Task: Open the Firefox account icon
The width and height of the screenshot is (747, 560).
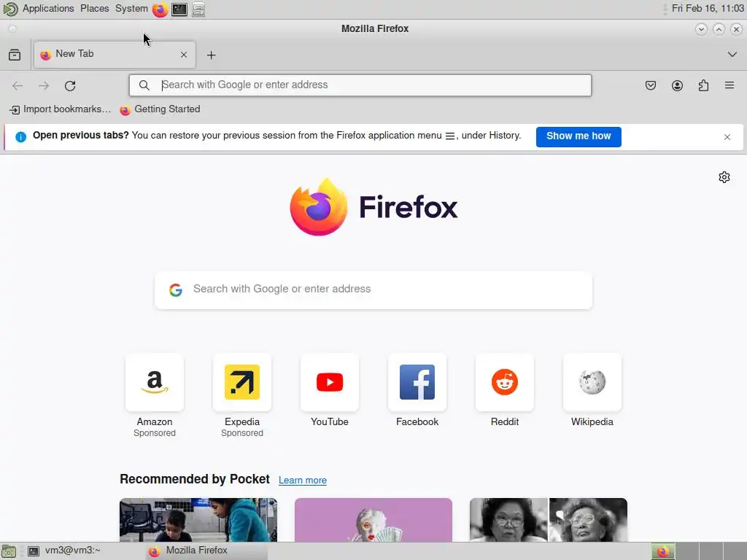Action: coord(677,86)
